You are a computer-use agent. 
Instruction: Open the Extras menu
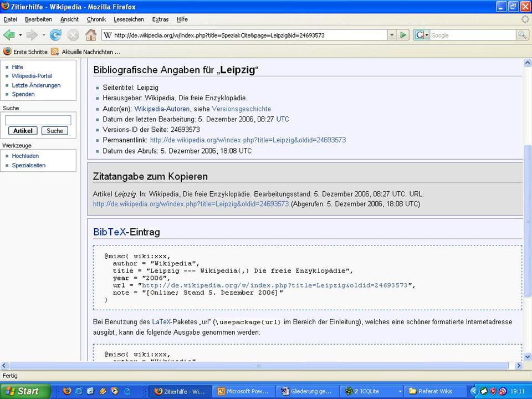click(161, 19)
